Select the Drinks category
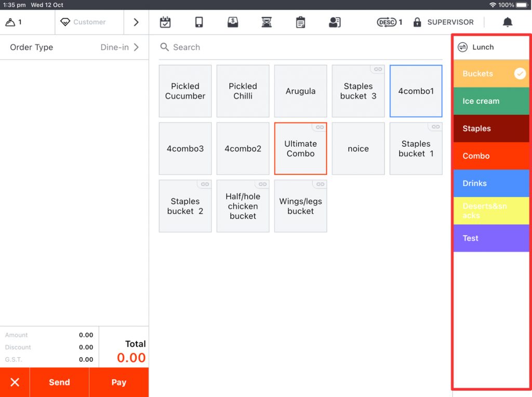 [x=491, y=183]
